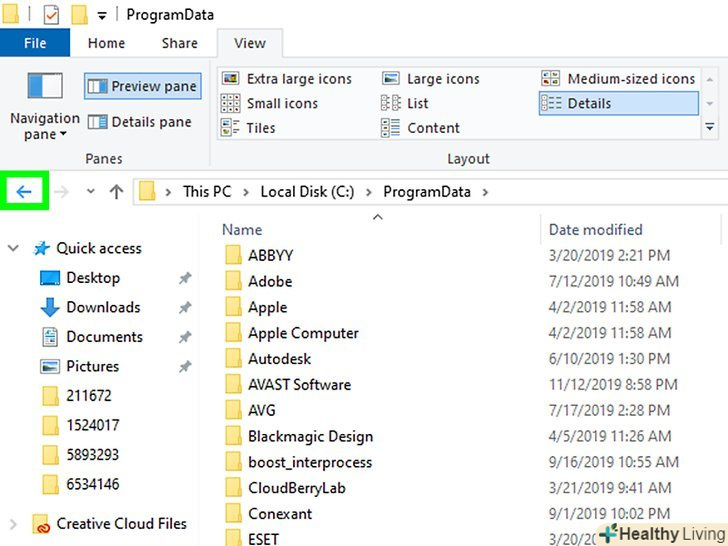Choose Content layout
This screenshot has width=728, height=546.
[420, 128]
